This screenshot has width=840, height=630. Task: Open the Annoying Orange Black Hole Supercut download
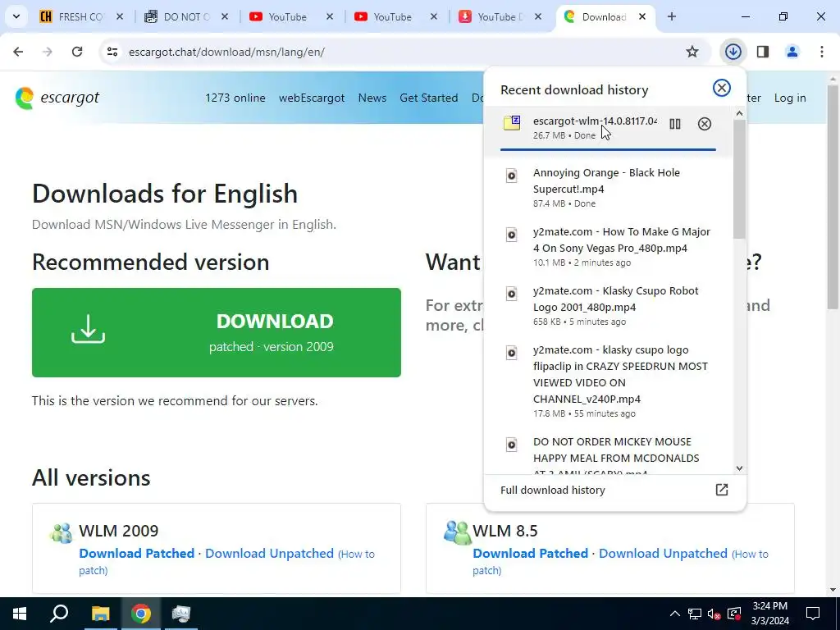[x=608, y=187]
